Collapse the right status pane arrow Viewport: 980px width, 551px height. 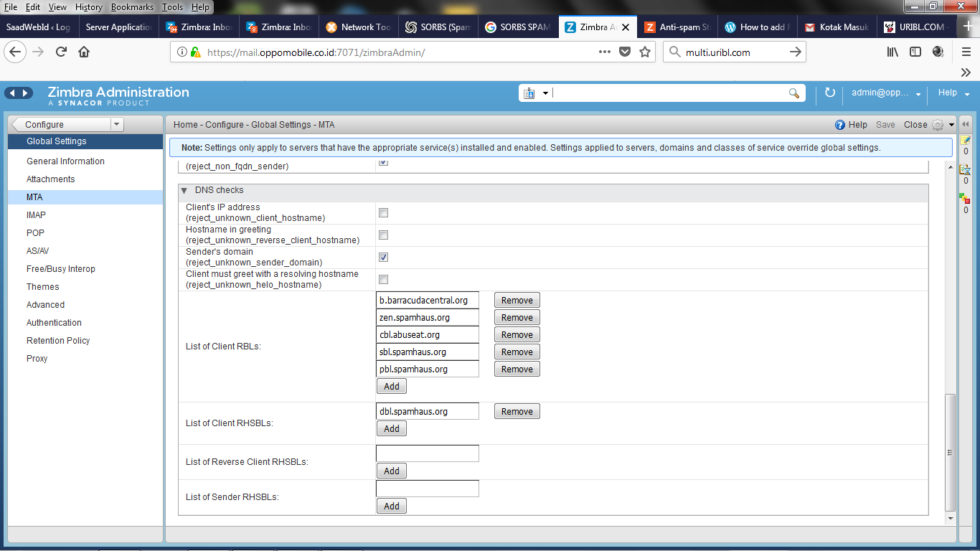966,124
